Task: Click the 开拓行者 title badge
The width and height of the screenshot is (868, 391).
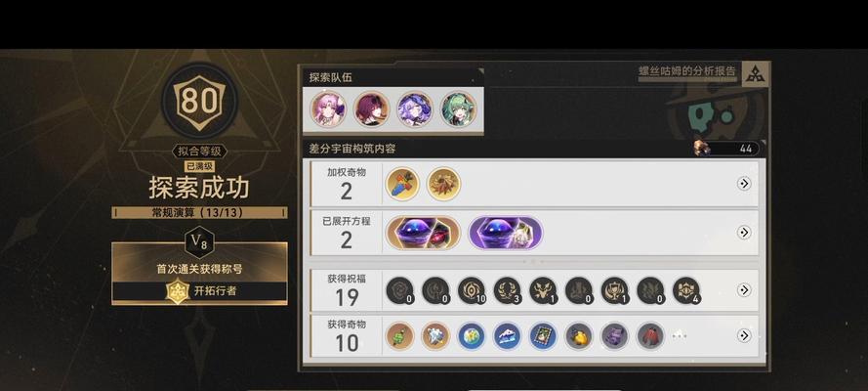Action: [199, 290]
